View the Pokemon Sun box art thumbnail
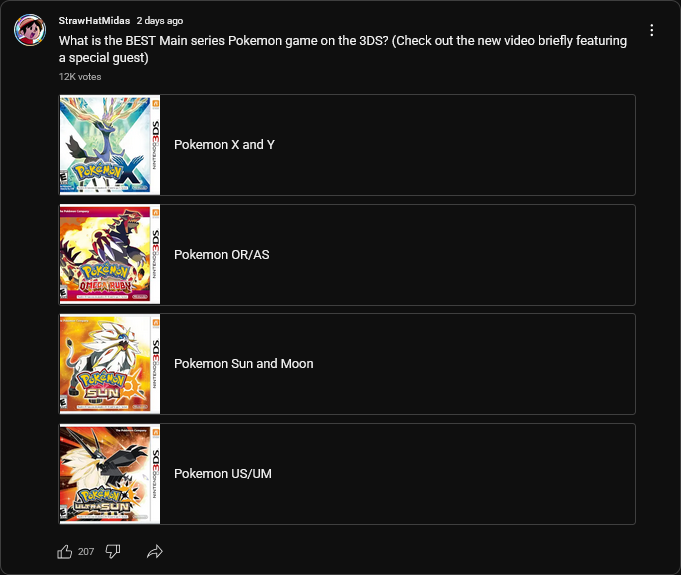The image size is (681, 575). click(x=110, y=364)
